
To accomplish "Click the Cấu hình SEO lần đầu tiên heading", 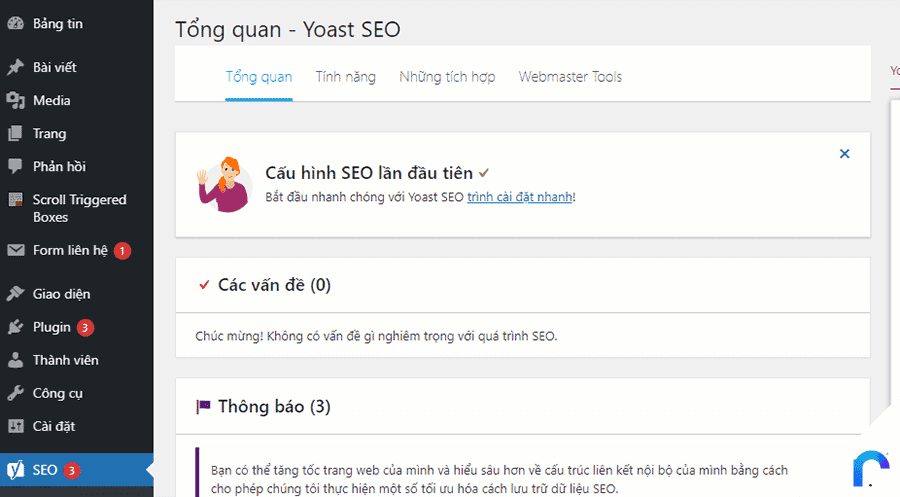I will pos(369,173).
